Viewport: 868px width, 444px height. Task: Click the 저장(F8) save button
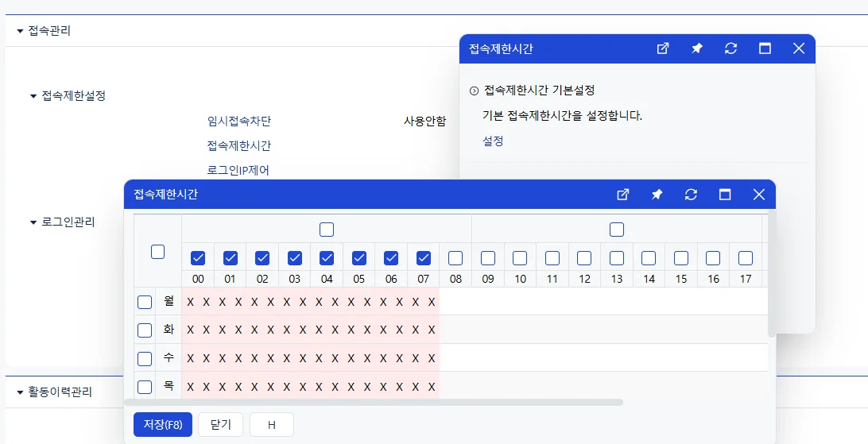(x=163, y=425)
